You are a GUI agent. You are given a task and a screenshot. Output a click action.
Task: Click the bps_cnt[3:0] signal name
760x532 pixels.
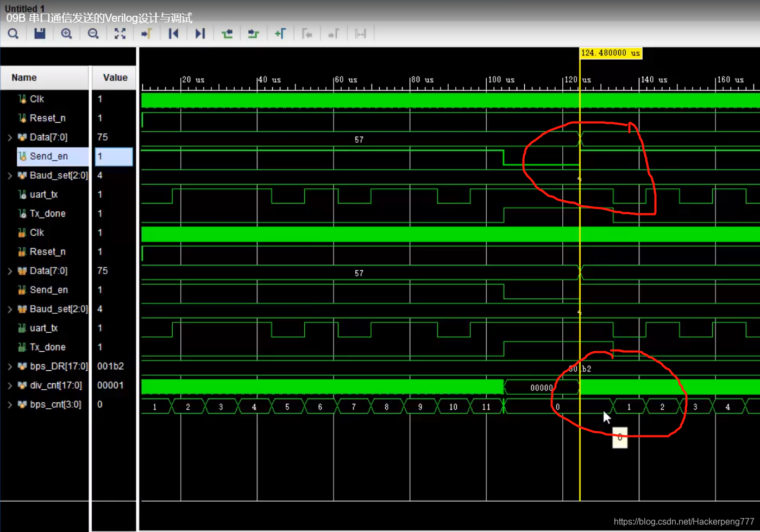55,404
